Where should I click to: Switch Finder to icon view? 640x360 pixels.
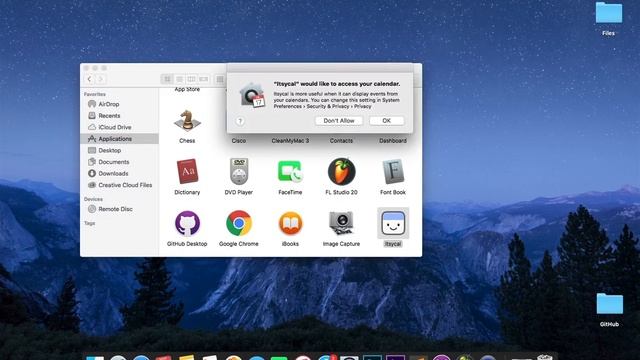coord(167,79)
